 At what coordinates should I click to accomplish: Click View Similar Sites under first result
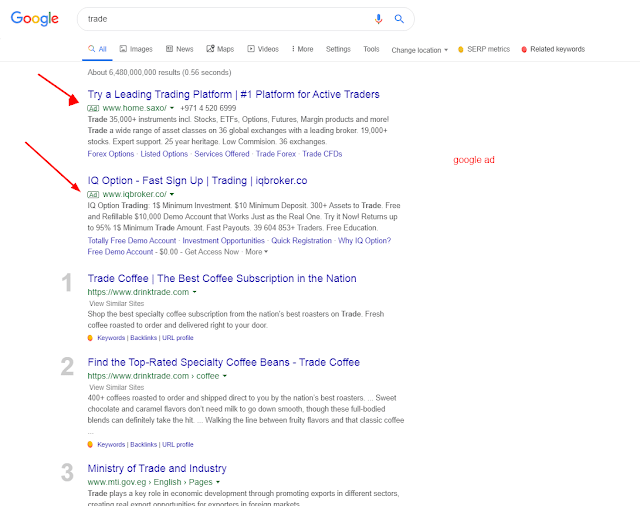click(117, 304)
